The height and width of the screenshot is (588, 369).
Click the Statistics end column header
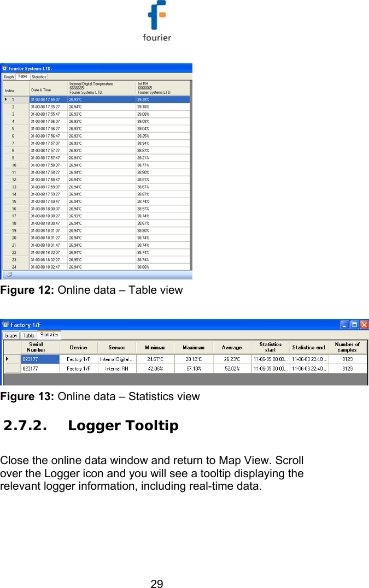click(x=308, y=347)
